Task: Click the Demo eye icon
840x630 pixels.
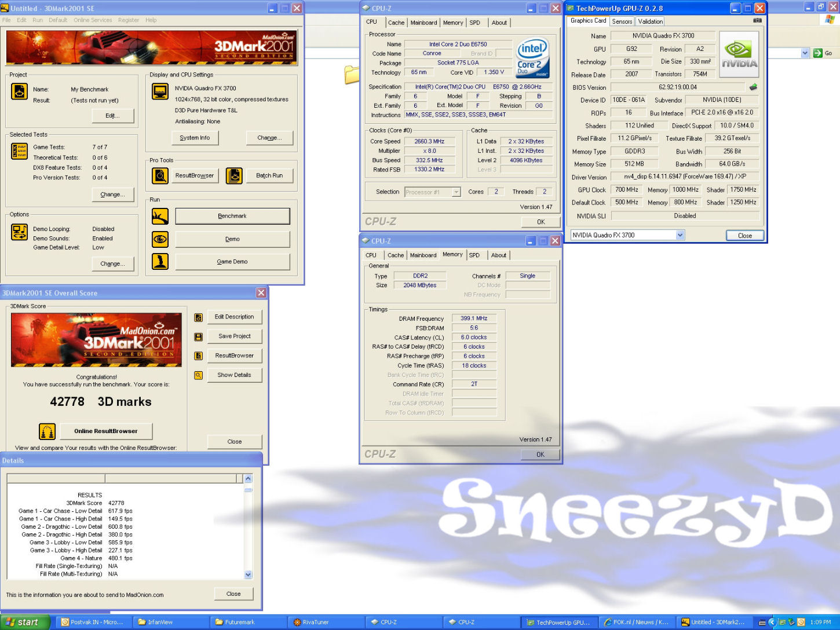Action: point(160,239)
